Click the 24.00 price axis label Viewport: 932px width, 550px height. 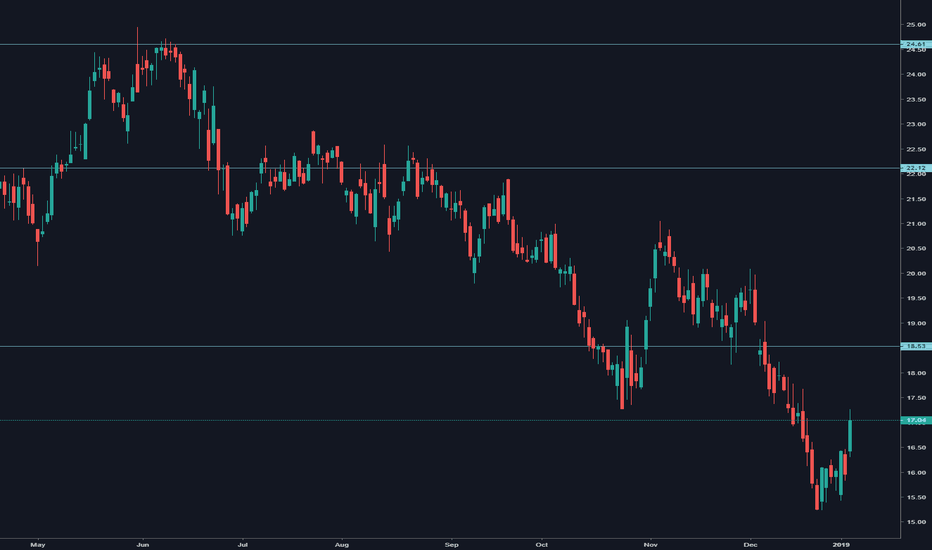tap(916, 74)
